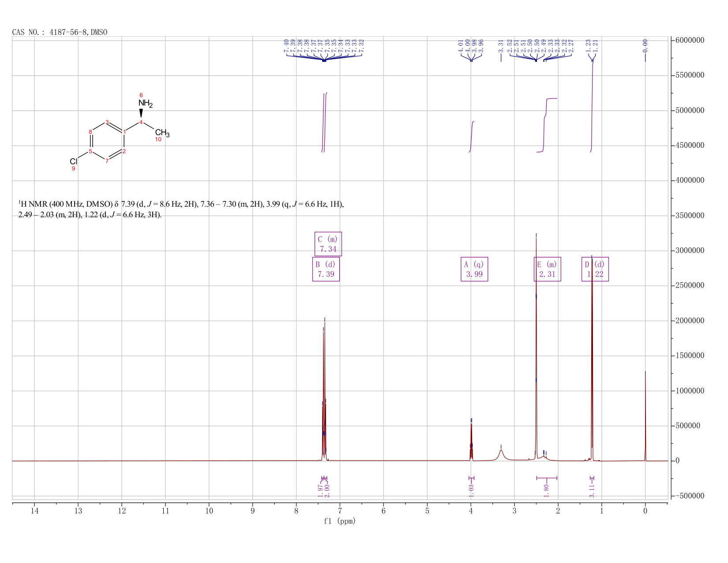Click the y-axis label 6000000
Screen dimensions: 728x563
pos(689,40)
